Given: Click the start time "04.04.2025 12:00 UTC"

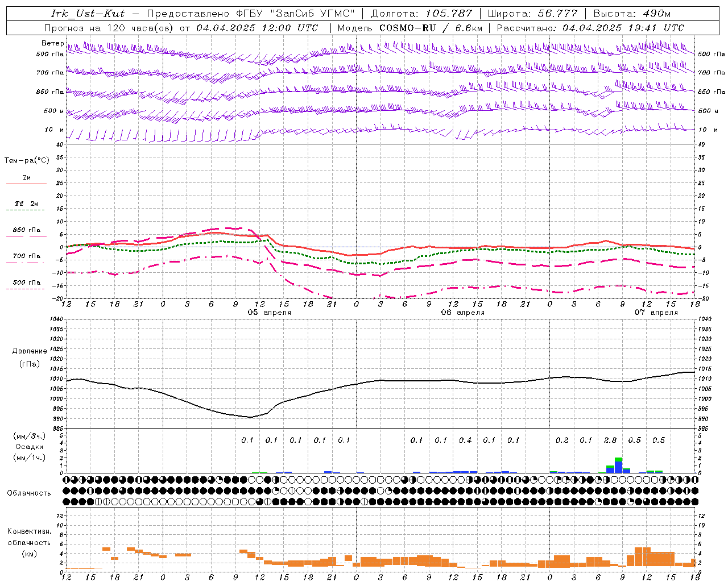Looking at the screenshot, I should point(257,28).
